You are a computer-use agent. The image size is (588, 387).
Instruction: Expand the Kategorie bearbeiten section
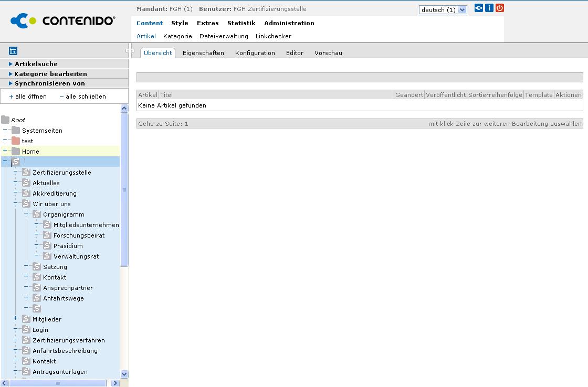50,74
